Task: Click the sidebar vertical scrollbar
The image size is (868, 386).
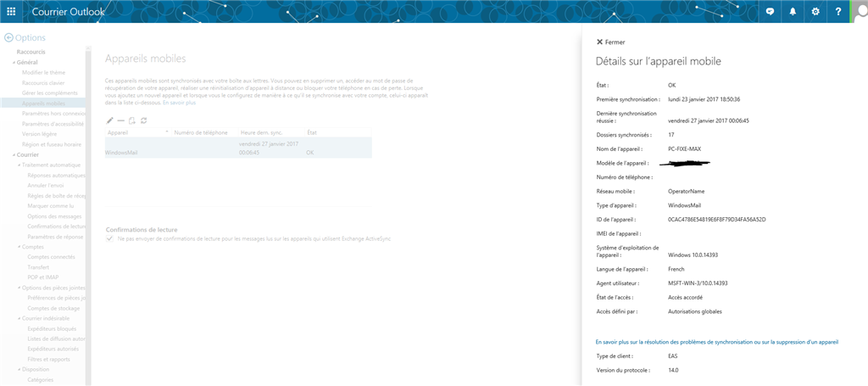Action: point(88,216)
